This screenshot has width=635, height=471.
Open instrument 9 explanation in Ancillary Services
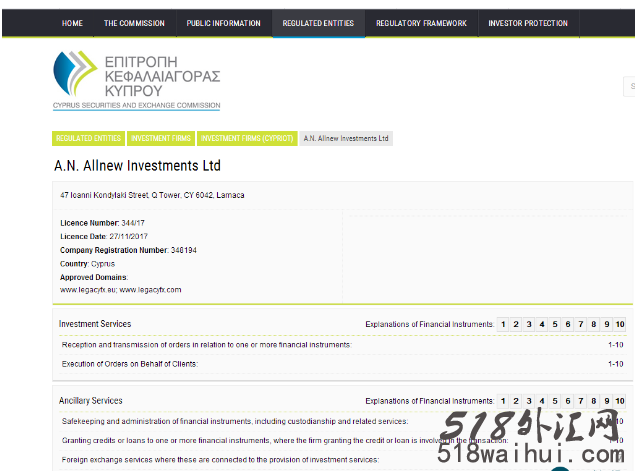coord(607,401)
